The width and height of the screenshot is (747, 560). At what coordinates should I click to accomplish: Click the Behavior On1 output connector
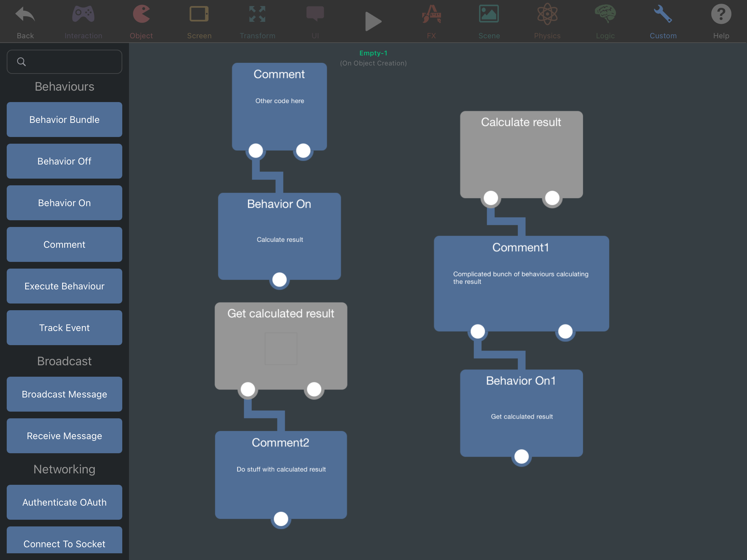coord(521,457)
